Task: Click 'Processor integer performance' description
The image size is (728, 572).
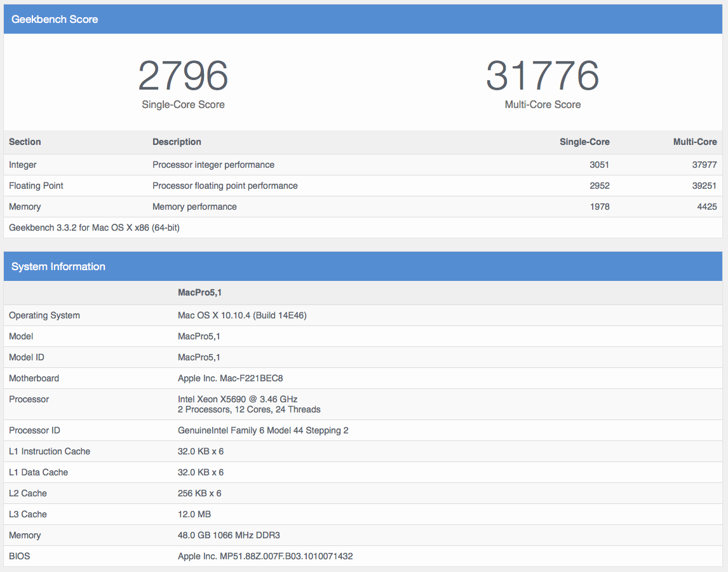Action: [x=213, y=165]
